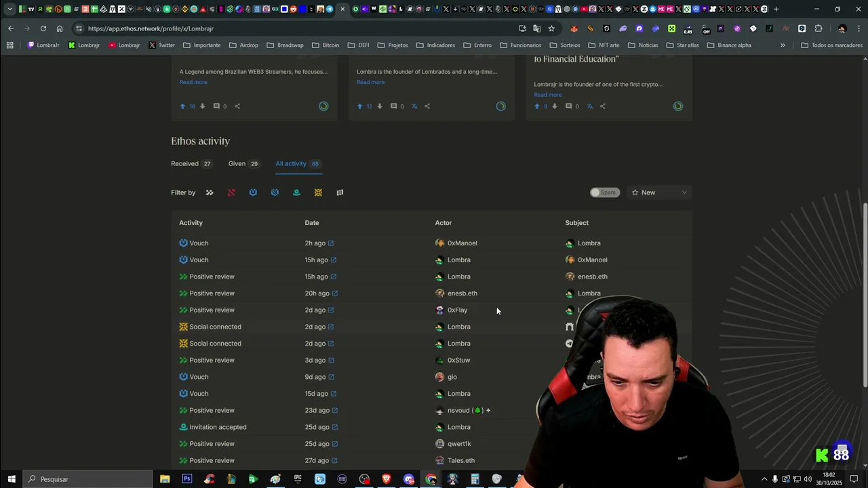This screenshot has height=488, width=868.
Task: Read more on first crypto review
Action: [x=547, y=95]
